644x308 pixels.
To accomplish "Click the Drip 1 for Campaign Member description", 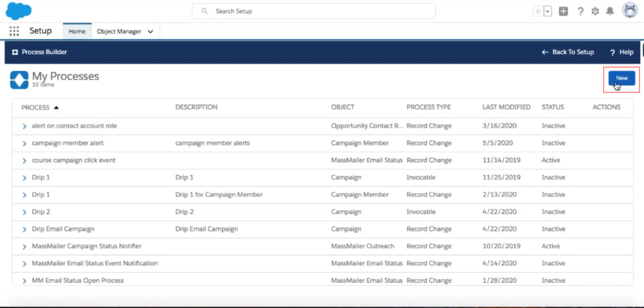I will [219, 194].
